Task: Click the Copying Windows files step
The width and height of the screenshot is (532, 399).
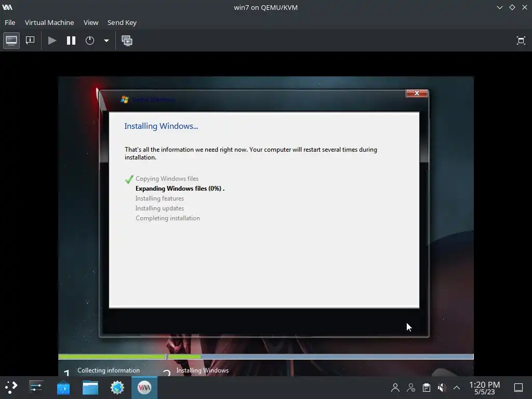Action: [167, 179]
